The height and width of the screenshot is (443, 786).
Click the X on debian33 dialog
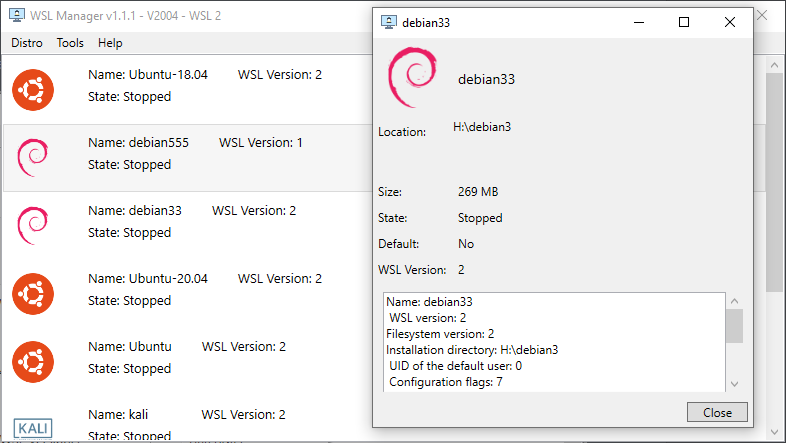(730, 22)
